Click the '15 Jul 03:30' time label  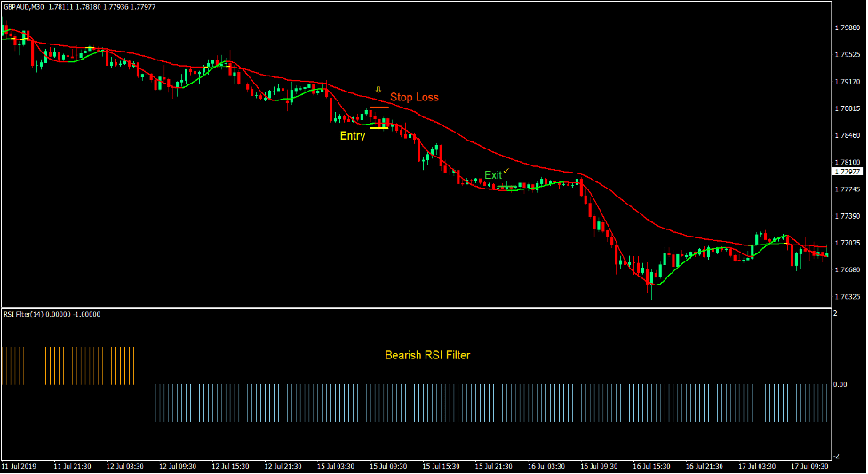click(336, 466)
